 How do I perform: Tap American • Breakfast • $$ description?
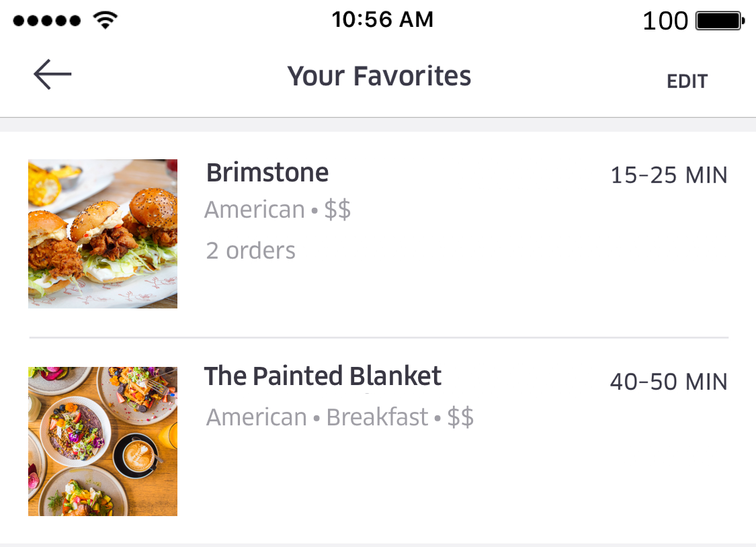click(339, 417)
